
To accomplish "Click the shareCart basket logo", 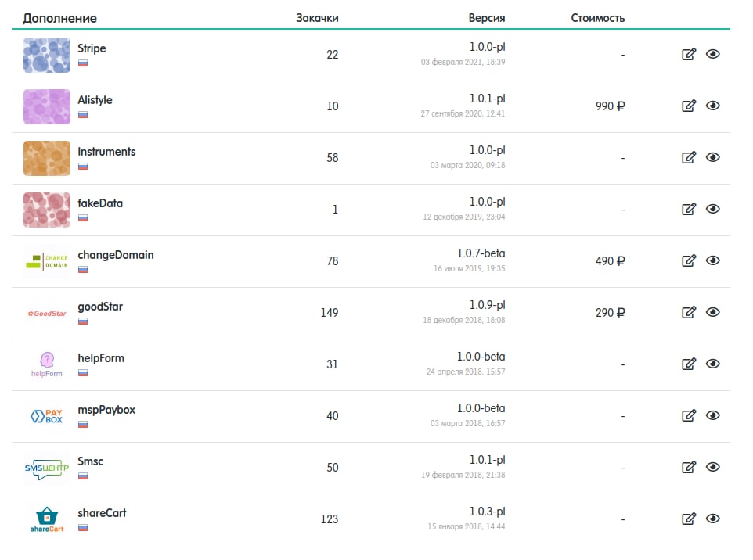I will coord(47,519).
